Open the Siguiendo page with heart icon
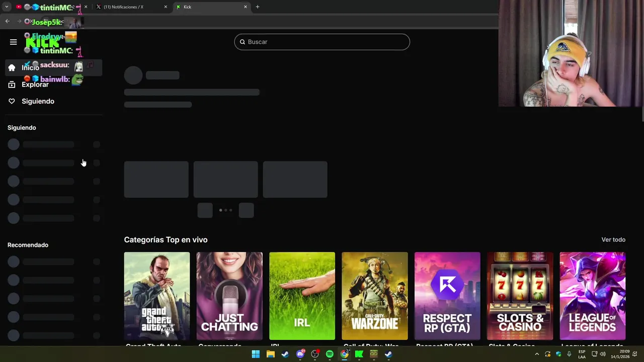Viewport: 644px width, 362px height. pyautogui.click(x=54, y=101)
